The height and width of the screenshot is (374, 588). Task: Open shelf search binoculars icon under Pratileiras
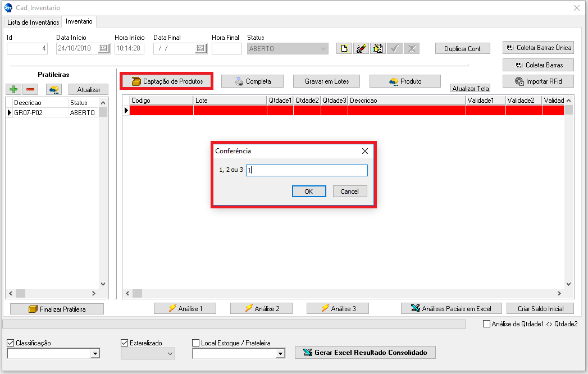point(54,89)
